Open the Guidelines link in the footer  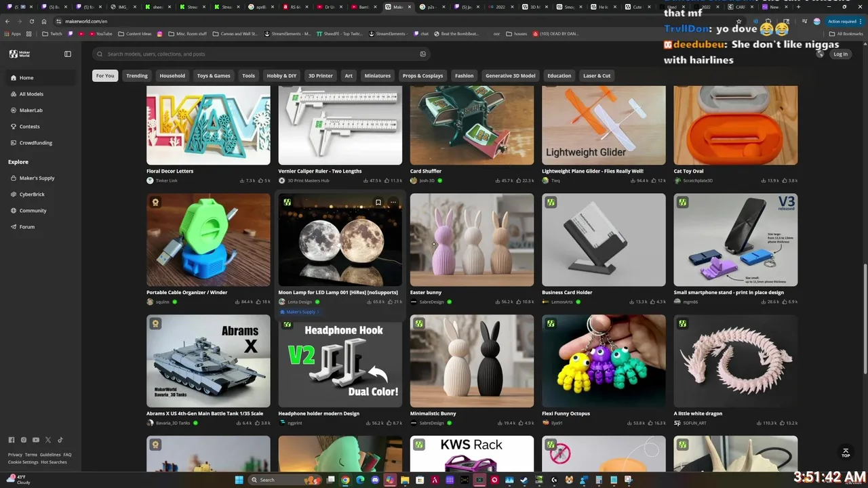[x=50, y=455]
